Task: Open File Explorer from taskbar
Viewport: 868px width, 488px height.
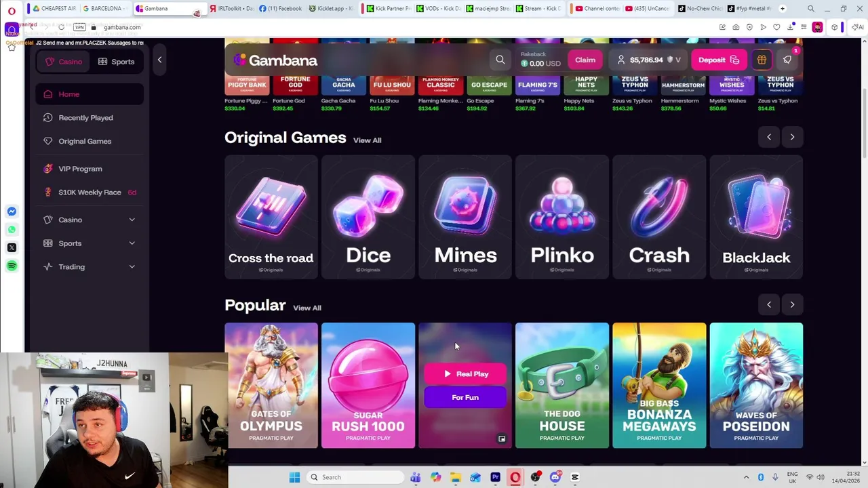Action: point(455,477)
